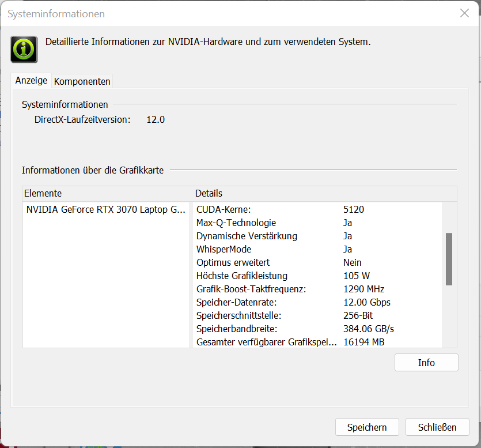Click the 256-Bit value
Viewport: 481px width, 448px height.
[x=358, y=315]
